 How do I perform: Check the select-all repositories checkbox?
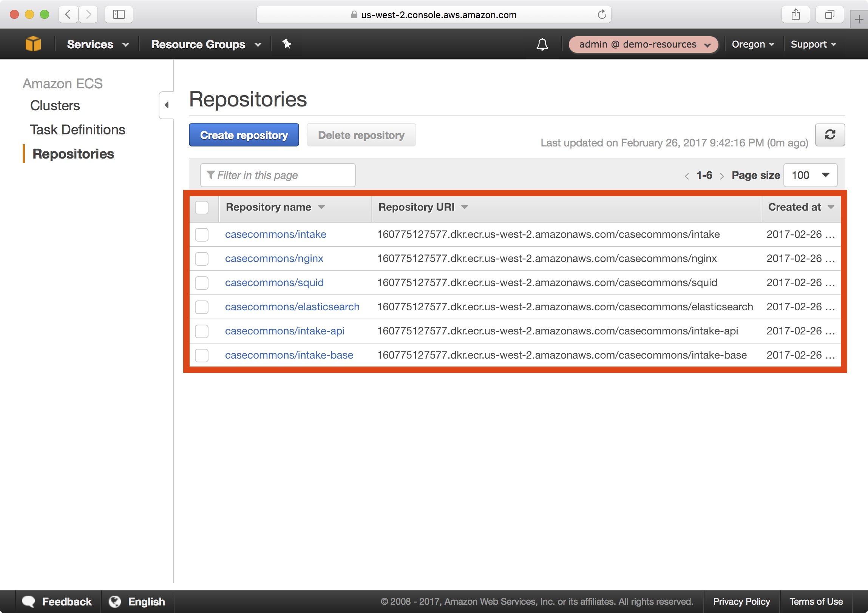pos(201,207)
